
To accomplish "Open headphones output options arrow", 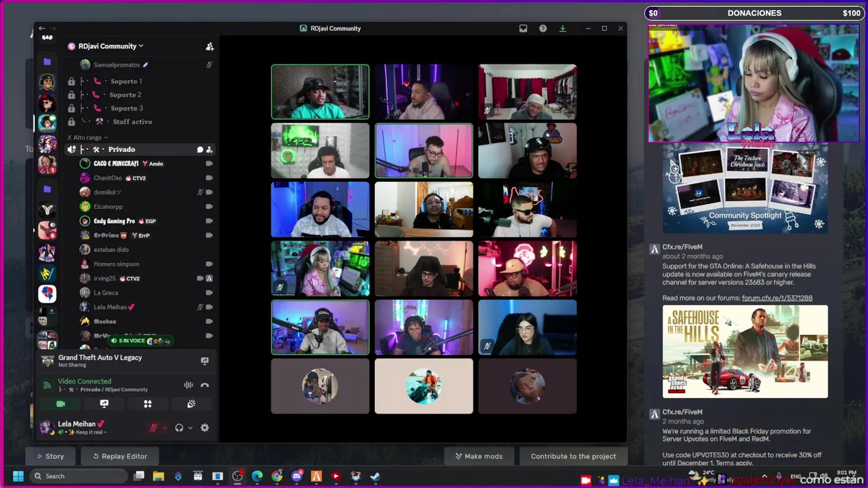I will click(190, 428).
